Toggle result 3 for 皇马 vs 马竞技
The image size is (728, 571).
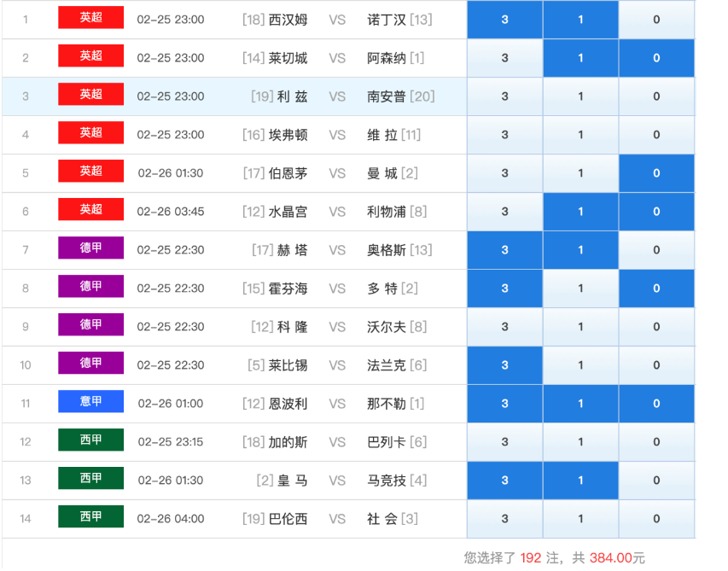(504, 481)
